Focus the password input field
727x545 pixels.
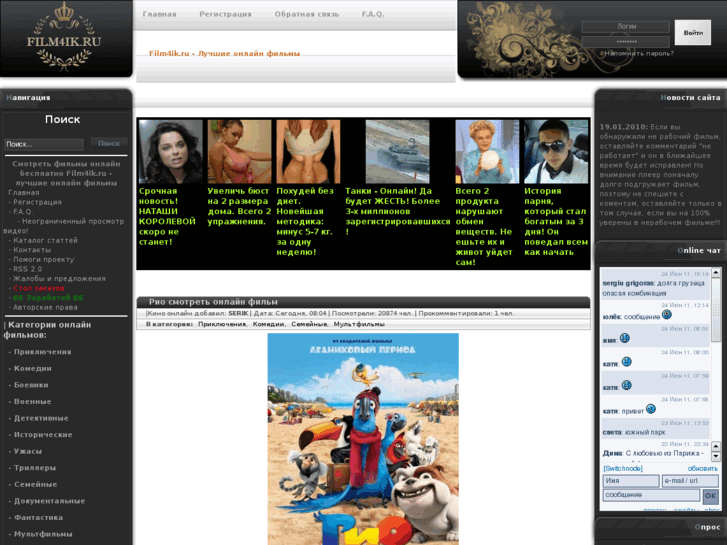pyautogui.click(x=625, y=42)
